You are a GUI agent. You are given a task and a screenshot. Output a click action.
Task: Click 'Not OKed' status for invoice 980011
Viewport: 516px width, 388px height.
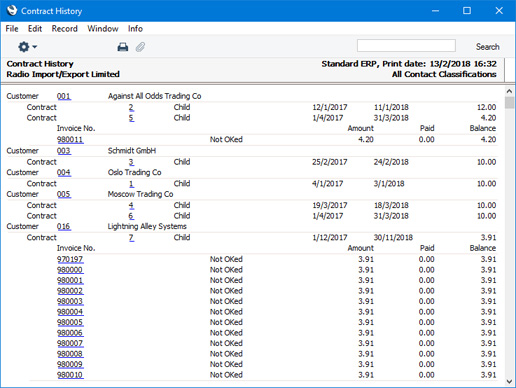tap(226, 140)
